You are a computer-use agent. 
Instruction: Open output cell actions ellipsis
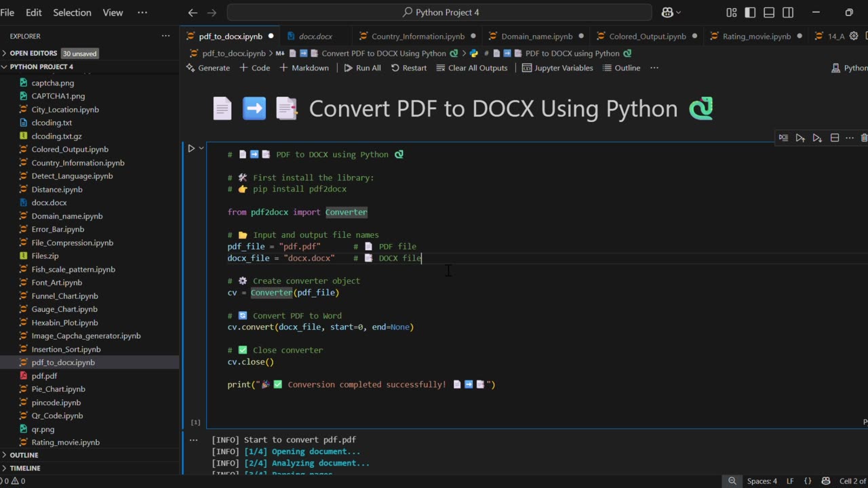[x=193, y=440]
